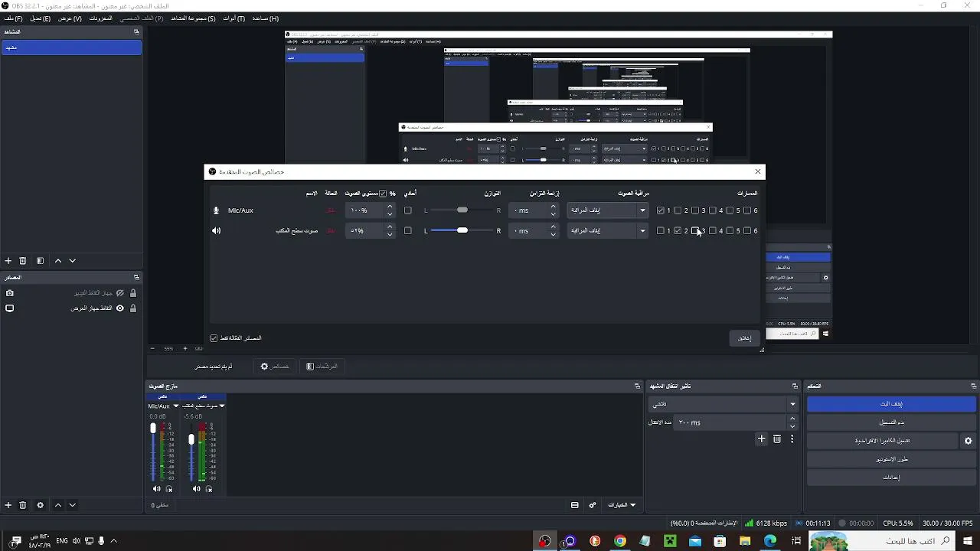Image resolution: width=980 pixels, height=551 pixels.
Task: Enable track 2 for Mic/Aux row
Action: point(678,210)
